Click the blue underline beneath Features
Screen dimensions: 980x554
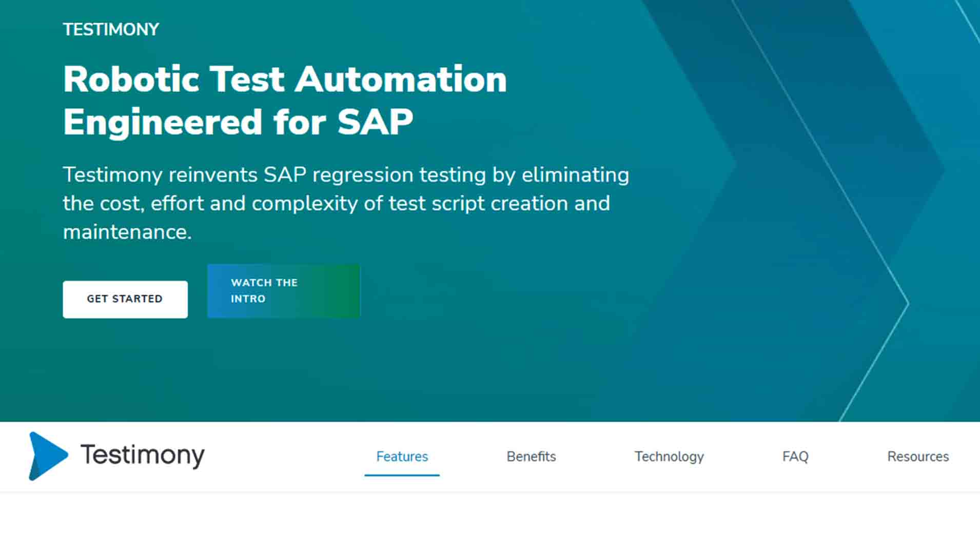pyautogui.click(x=402, y=475)
